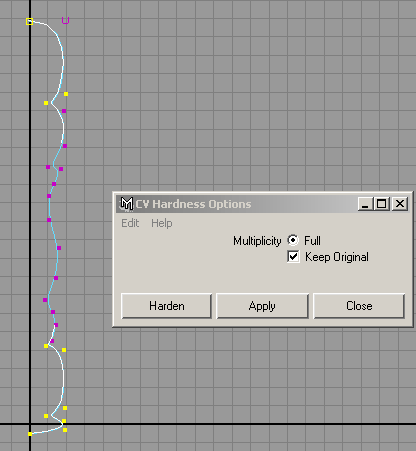The height and width of the screenshot is (451, 416).
Task: Click the CV Hardness Options title bar
Action: (263, 204)
